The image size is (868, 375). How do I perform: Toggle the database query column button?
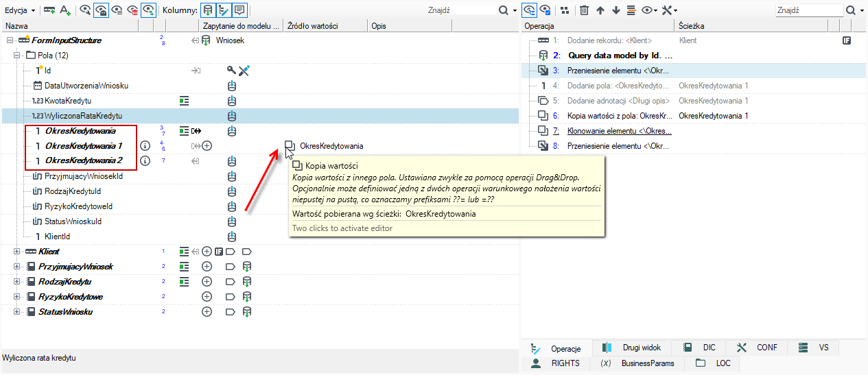pos(209,10)
